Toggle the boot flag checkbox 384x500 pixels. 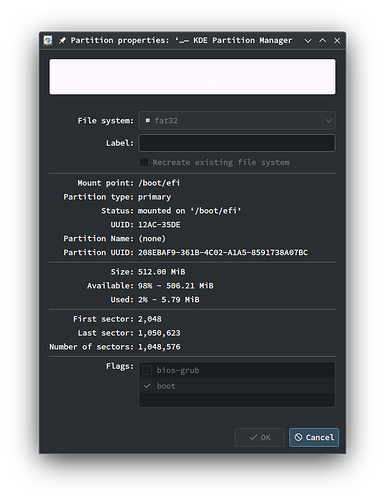[147, 386]
